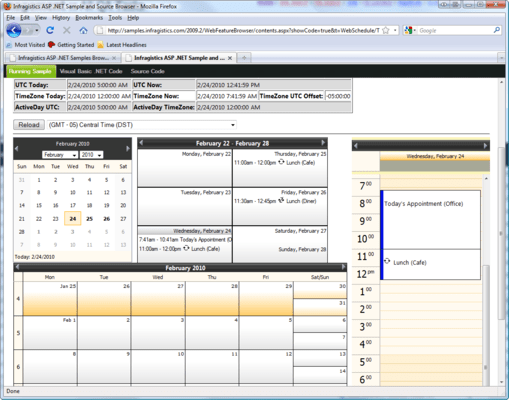Open the URL bar history dropdown
The width and height of the screenshot is (509, 400).
(395, 31)
